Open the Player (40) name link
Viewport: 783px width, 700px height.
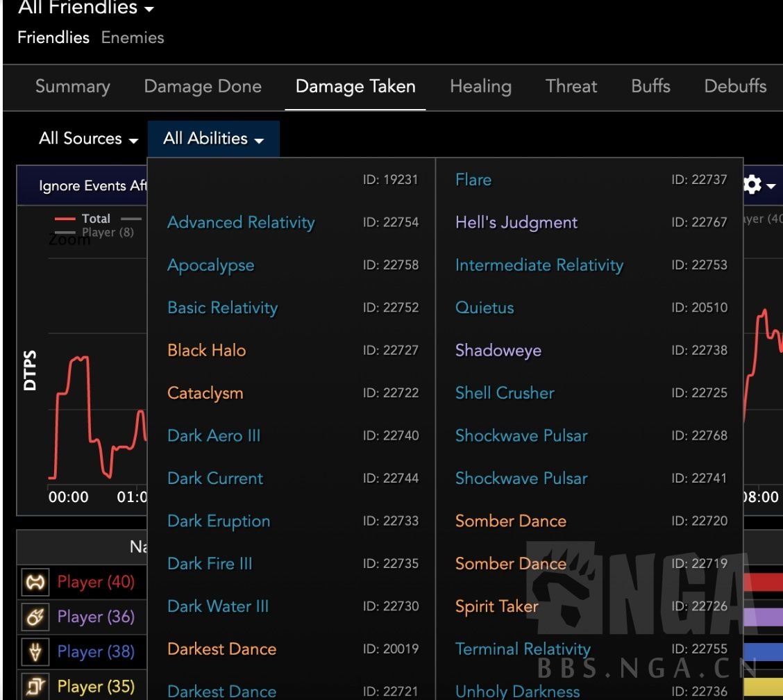coord(96,582)
